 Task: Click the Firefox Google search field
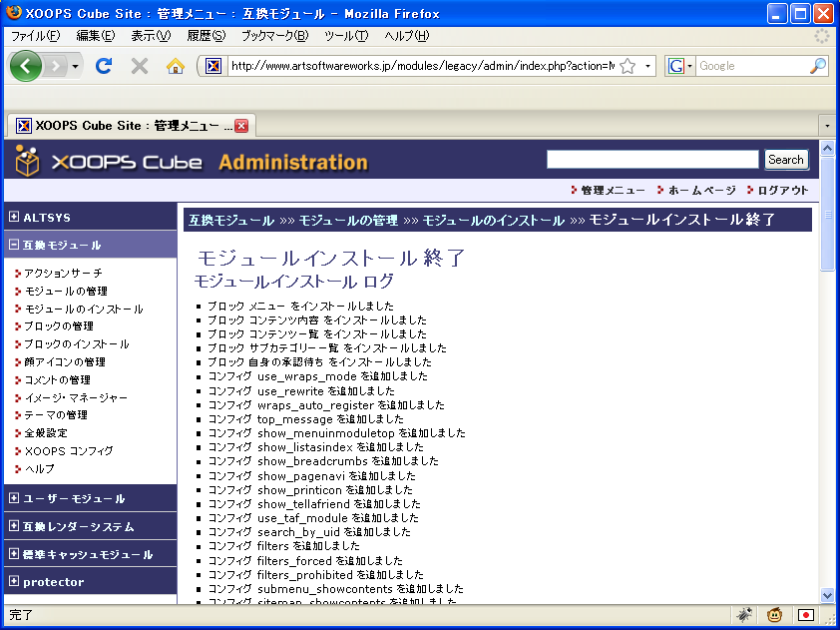[752, 66]
